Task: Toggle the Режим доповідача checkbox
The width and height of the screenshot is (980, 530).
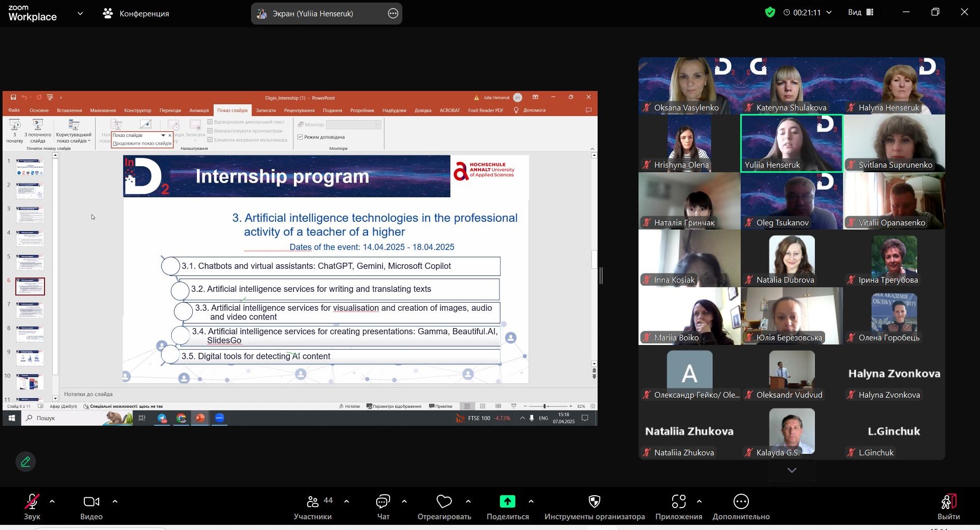Action: (x=301, y=137)
